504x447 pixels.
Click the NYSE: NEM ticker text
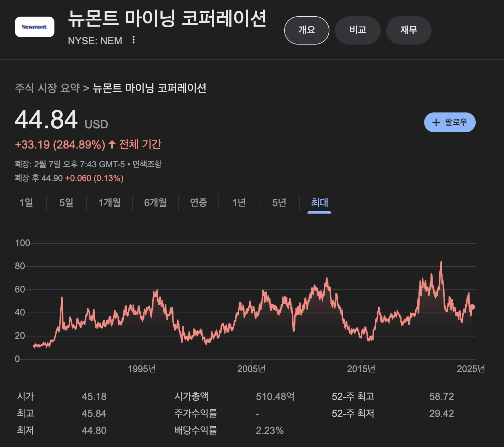coord(95,41)
